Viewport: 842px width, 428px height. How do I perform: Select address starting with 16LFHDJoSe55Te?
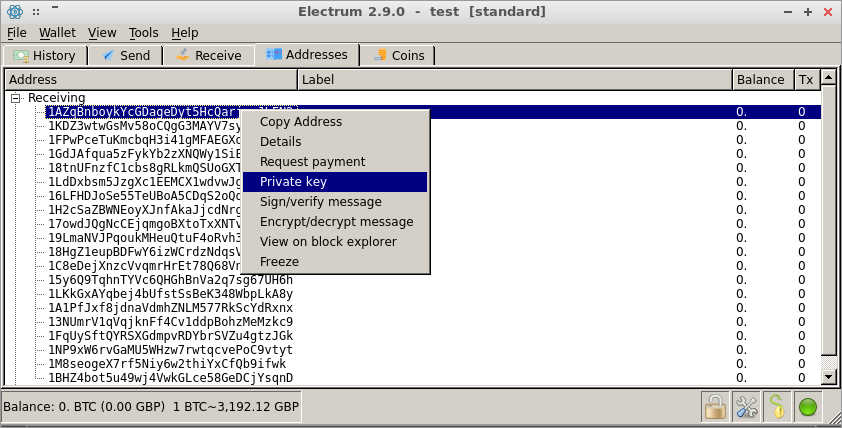(x=144, y=195)
